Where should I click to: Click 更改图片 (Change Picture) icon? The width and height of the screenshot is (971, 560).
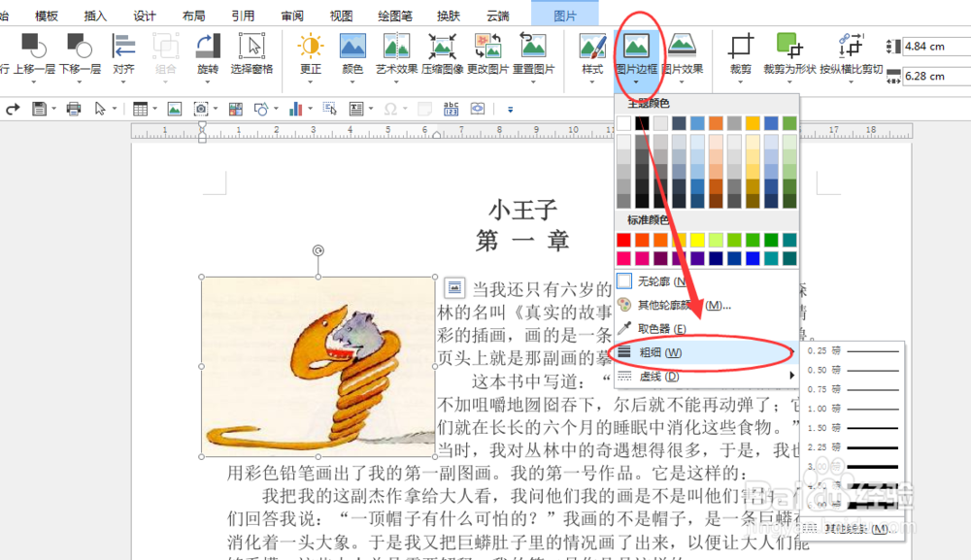[488, 46]
